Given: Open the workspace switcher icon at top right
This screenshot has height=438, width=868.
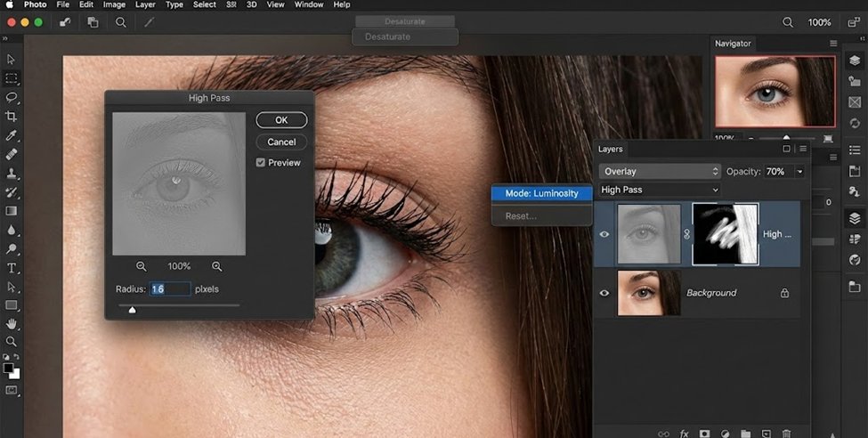Looking at the screenshot, I should tap(854, 22).
